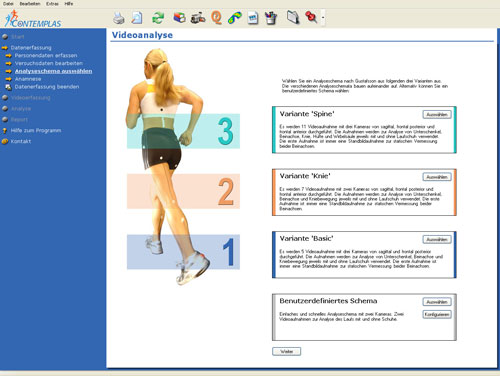Click the video document icon in the toolbar
The width and height of the screenshot is (500, 376).
[x=253, y=18]
